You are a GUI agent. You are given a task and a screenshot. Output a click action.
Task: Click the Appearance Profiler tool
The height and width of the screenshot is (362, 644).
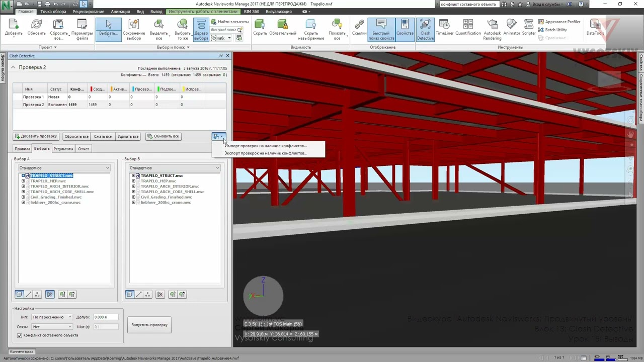(x=559, y=22)
